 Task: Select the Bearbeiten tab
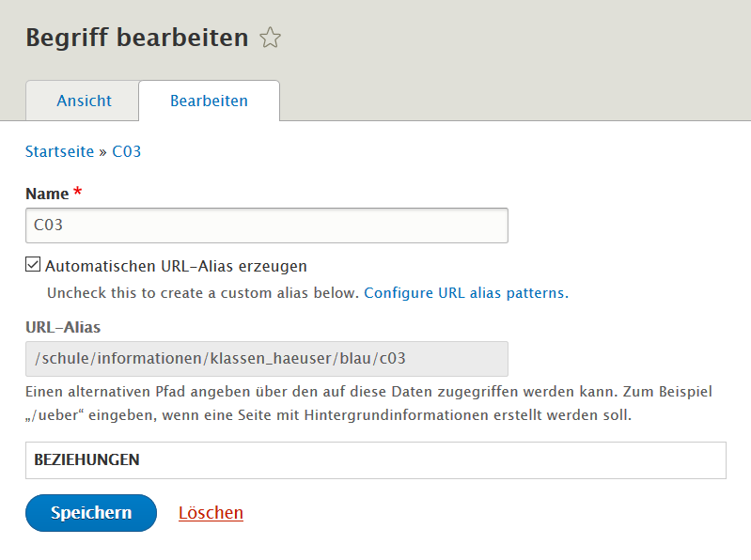(209, 101)
